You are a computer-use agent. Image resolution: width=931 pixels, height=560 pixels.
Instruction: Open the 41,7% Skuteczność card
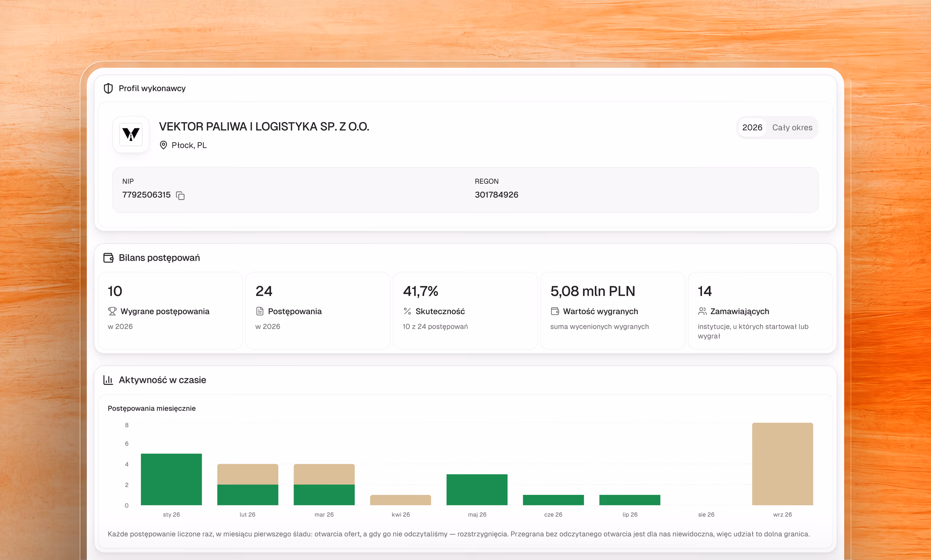point(465,311)
